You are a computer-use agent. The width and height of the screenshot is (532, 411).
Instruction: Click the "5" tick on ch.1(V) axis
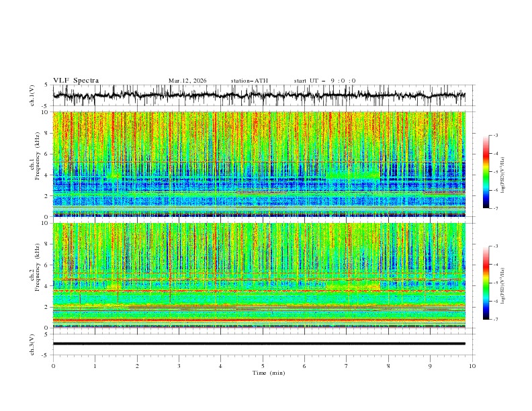tap(46, 85)
